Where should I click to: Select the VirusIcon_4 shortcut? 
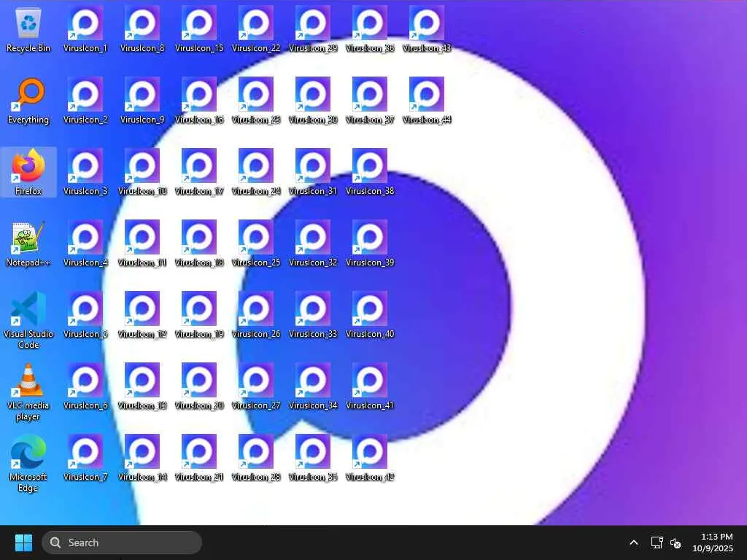86,244
